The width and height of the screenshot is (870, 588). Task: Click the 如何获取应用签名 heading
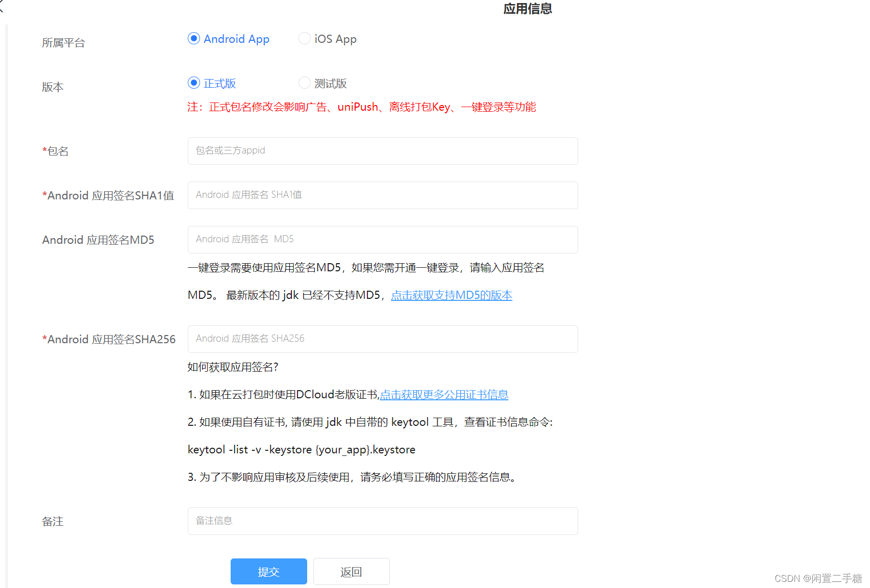click(x=232, y=367)
